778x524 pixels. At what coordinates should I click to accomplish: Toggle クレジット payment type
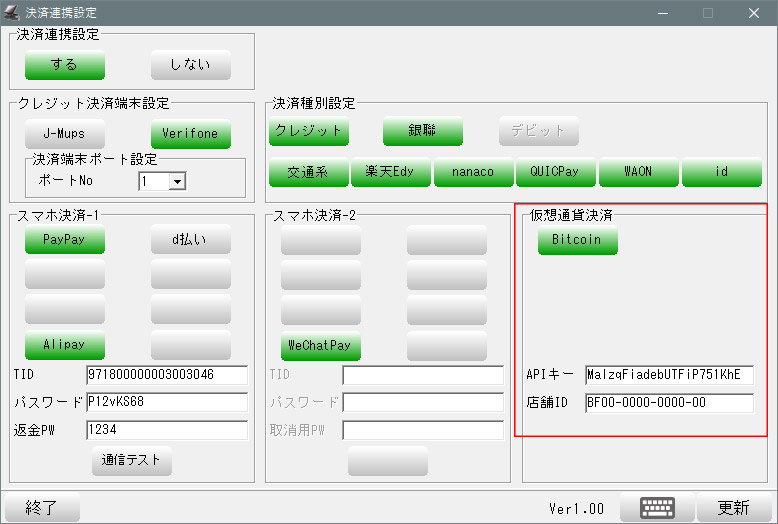(309, 131)
